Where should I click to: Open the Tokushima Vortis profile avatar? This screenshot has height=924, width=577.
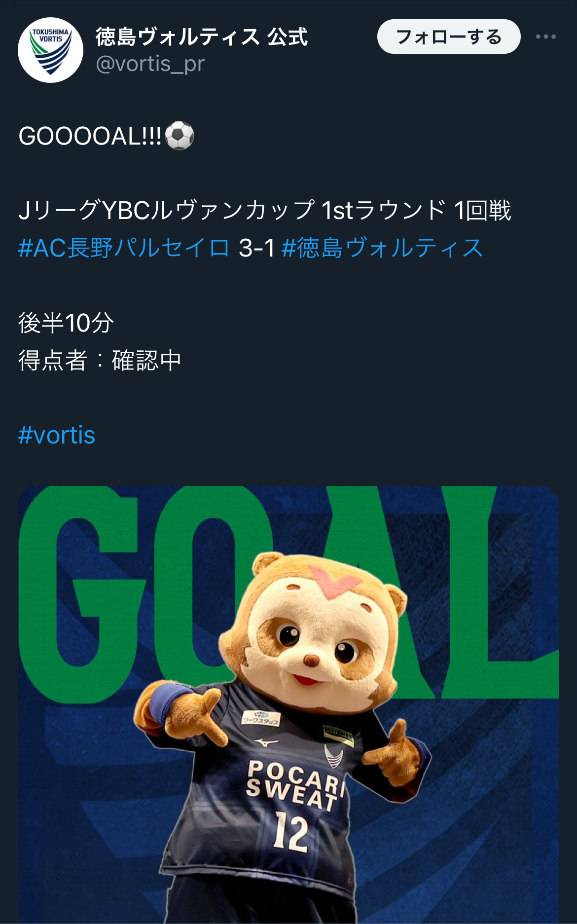[x=50, y=50]
